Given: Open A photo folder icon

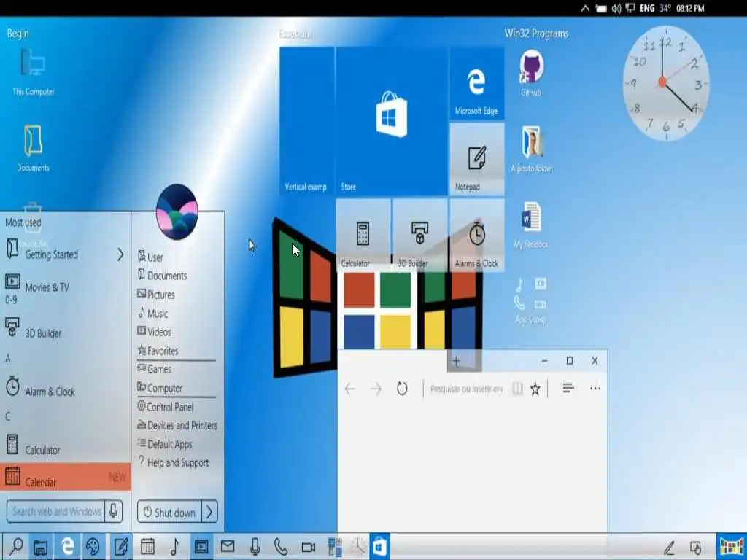Looking at the screenshot, I should pos(531,149).
